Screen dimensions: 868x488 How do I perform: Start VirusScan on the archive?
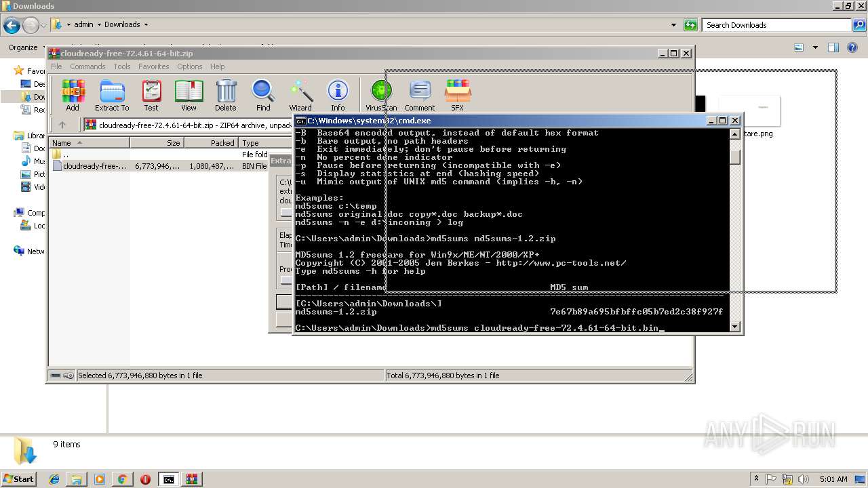coord(381,95)
